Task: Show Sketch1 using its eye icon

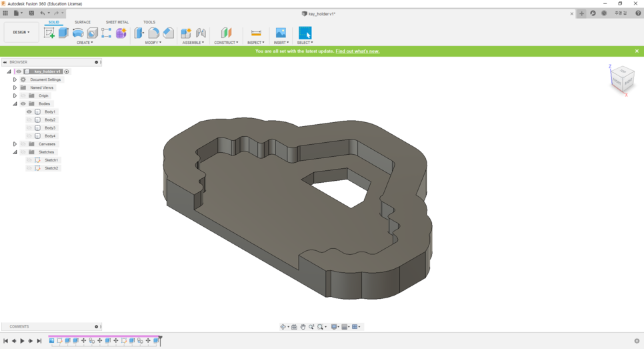Action: pyautogui.click(x=29, y=160)
